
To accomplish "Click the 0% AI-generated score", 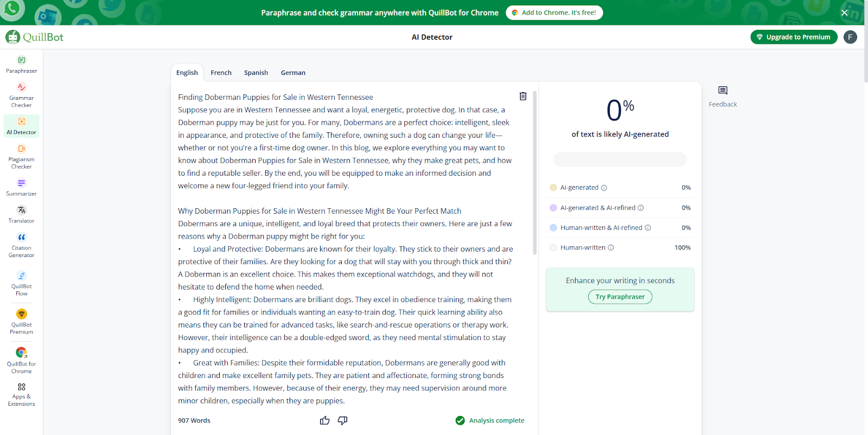I will click(620, 110).
